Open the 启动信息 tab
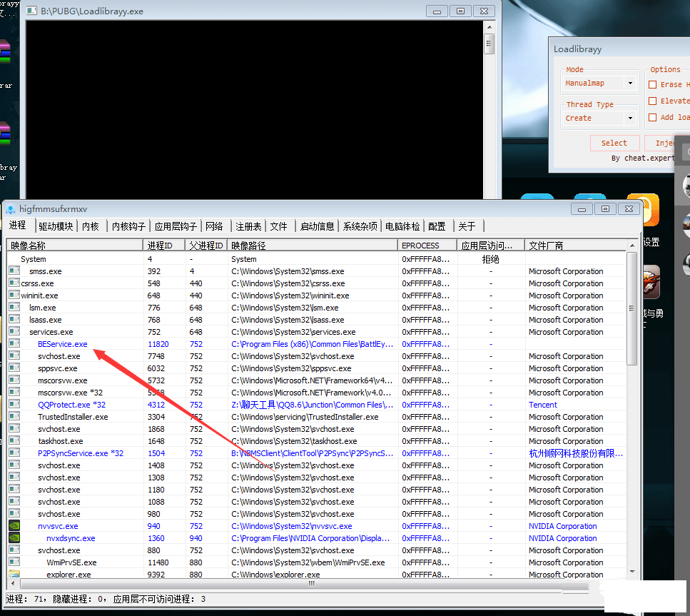The image size is (690, 616). click(x=317, y=226)
